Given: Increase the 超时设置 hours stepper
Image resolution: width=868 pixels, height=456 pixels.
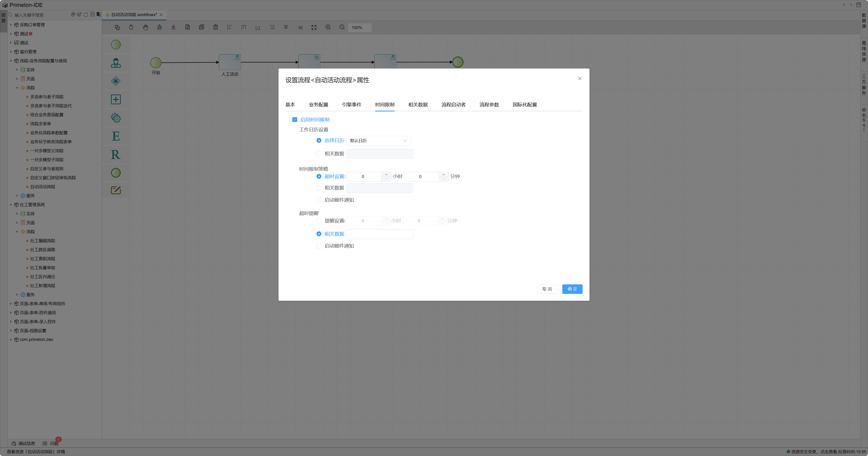Looking at the screenshot, I should coord(386,174).
